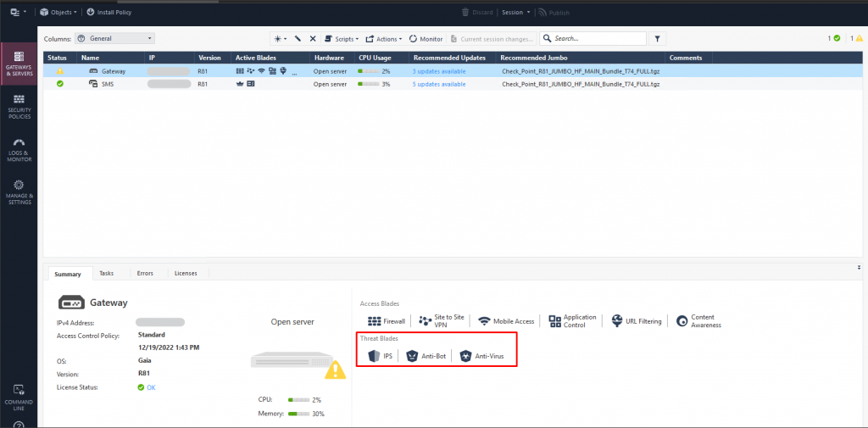Click the Install Policy button

click(108, 13)
